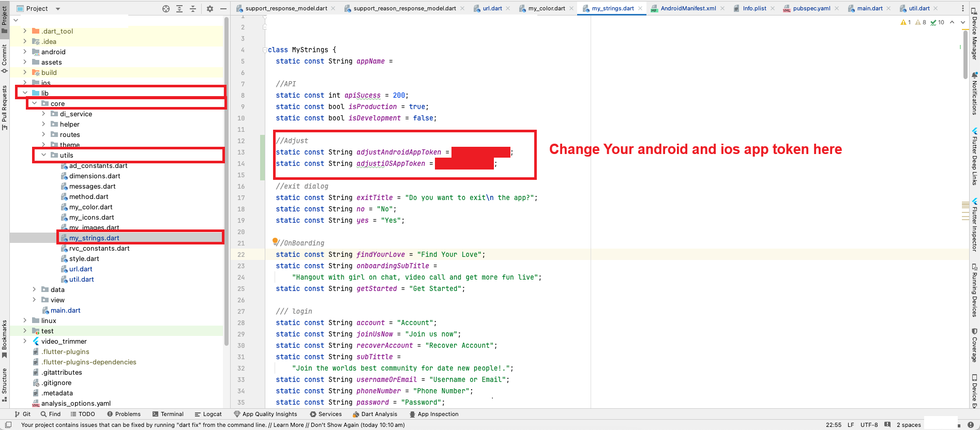Image resolution: width=980 pixels, height=430 pixels.
Task: Hide the Project panel with minus icon
Action: (223, 9)
